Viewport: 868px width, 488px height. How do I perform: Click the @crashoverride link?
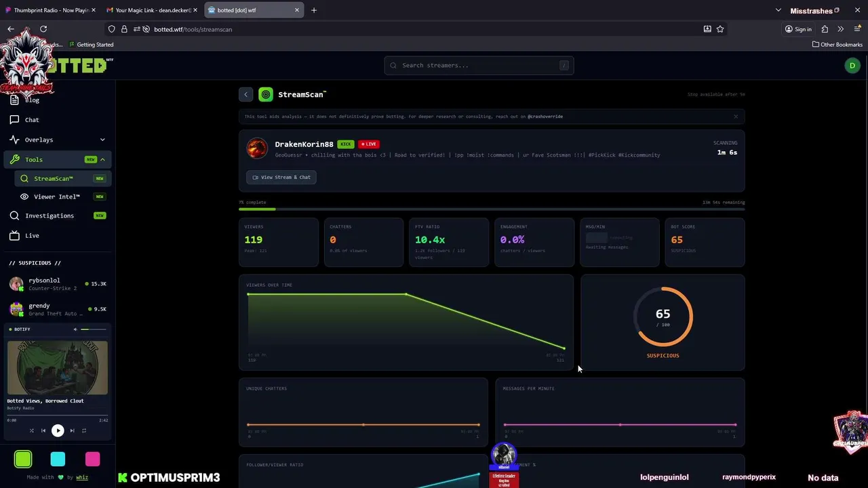click(x=545, y=117)
